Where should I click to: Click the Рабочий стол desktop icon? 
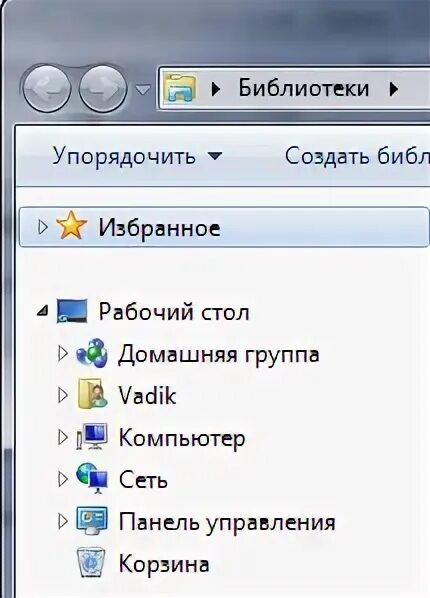[72, 311]
